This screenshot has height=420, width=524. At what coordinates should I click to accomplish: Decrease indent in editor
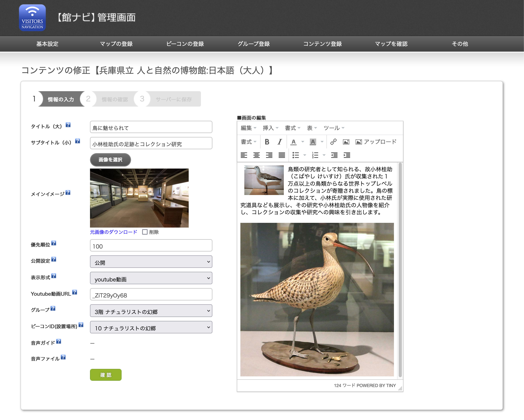tap(334, 155)
